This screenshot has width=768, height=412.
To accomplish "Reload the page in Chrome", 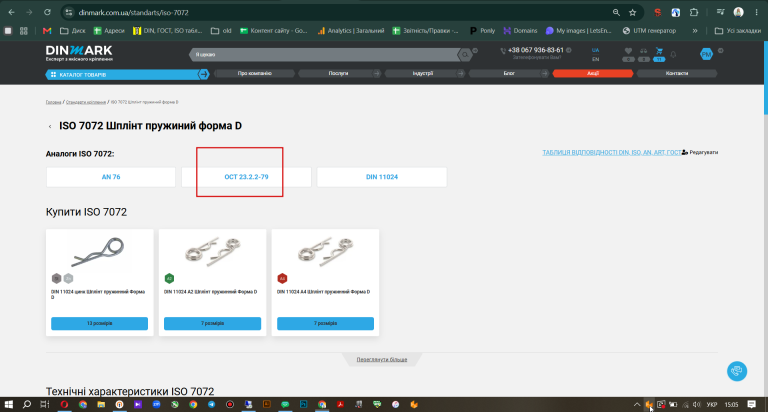I will coord(47,12).
